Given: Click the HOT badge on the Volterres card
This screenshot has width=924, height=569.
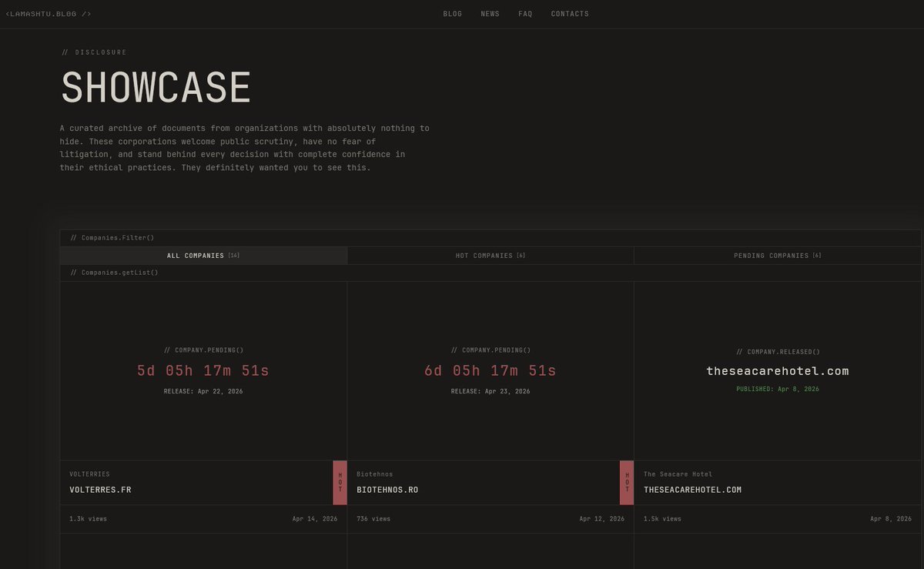Looking at the screenshot, I should pos(340,482).
